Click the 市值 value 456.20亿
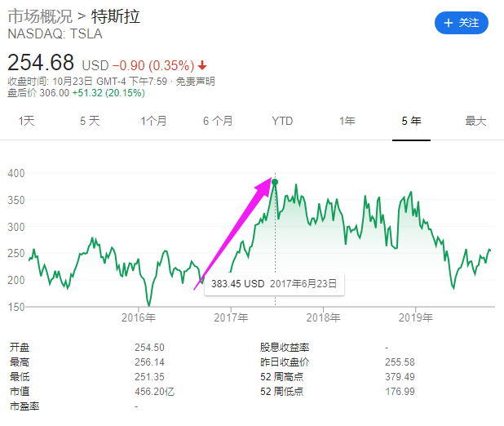Screen dimensions: 504x426 [x=155, y=392]
